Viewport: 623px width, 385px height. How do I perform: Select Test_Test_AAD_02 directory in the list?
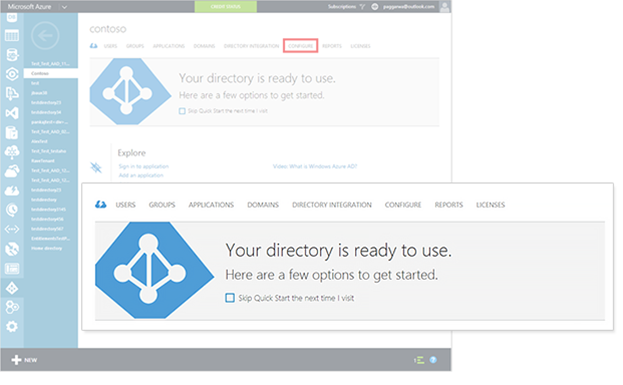coord(51,132)
